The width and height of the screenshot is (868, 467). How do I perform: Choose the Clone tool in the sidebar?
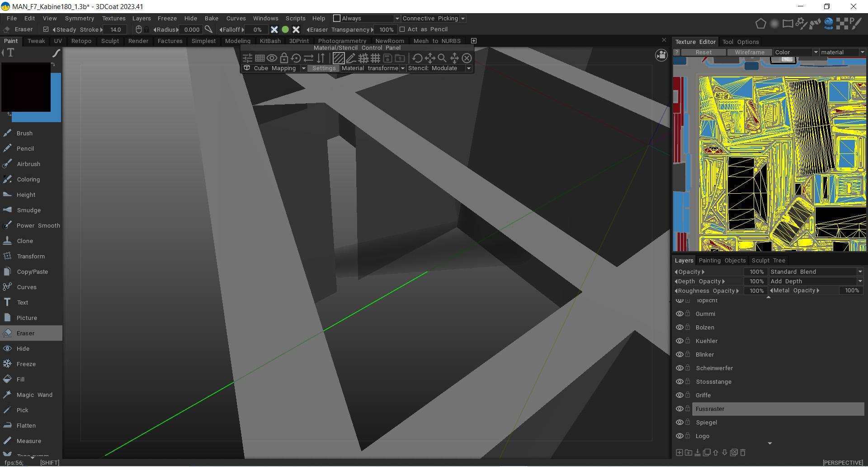point(25,241)
